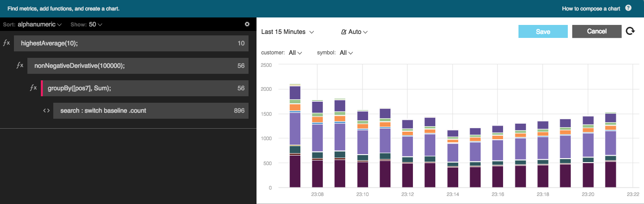
Task: Click the 23:16 time axis label
Action: coord(498,194)
